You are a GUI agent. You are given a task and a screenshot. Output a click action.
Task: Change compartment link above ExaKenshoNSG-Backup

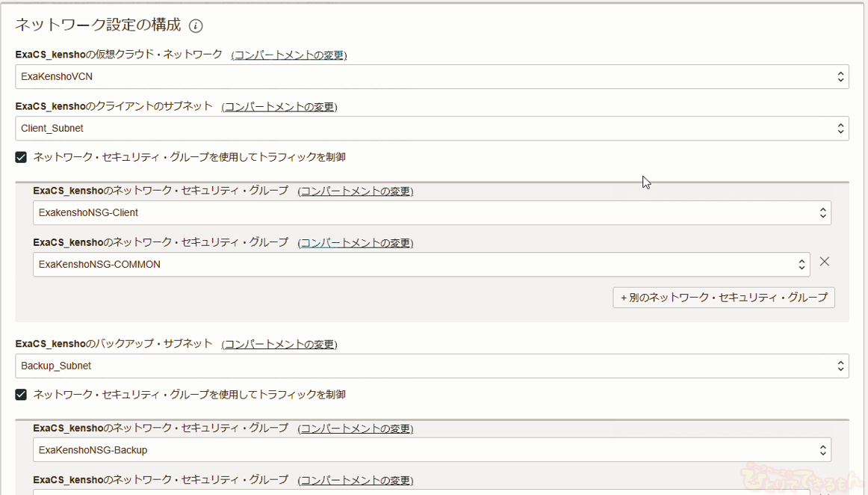pos(356,429)
